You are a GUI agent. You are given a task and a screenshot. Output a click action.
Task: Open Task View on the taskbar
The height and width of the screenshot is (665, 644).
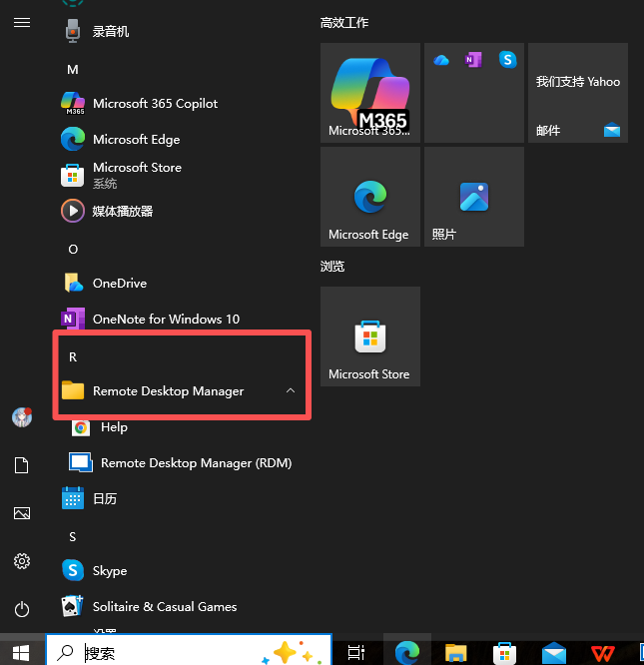(x=356, y=652)
